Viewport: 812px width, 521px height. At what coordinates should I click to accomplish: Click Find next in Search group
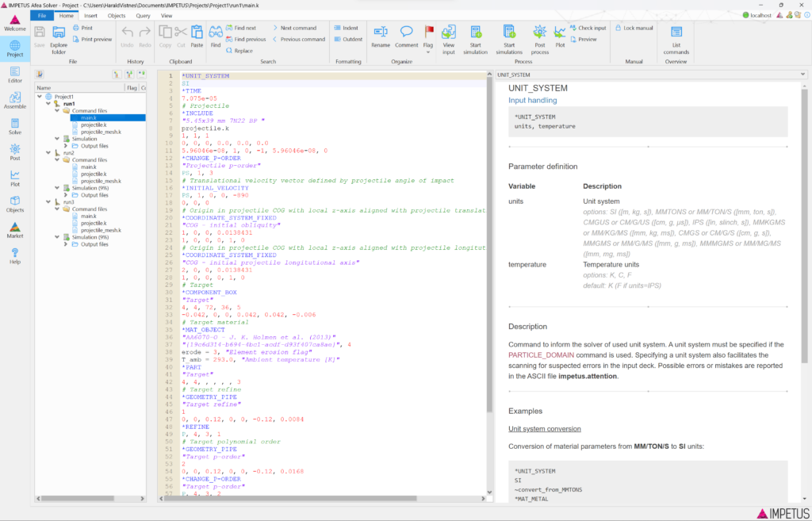coord(241,28)
